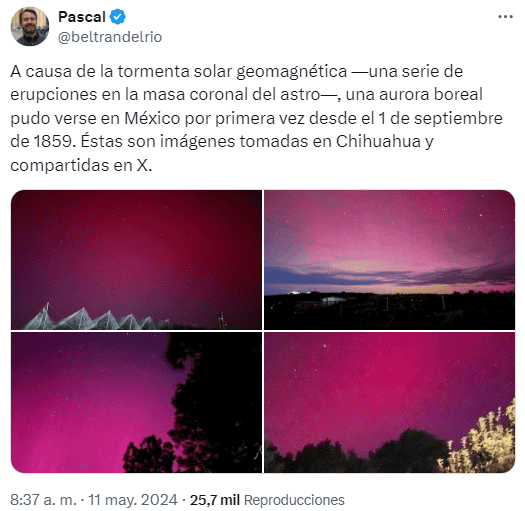
Task: Click the 11 may. 2024 date
Action: pos(133,500)
